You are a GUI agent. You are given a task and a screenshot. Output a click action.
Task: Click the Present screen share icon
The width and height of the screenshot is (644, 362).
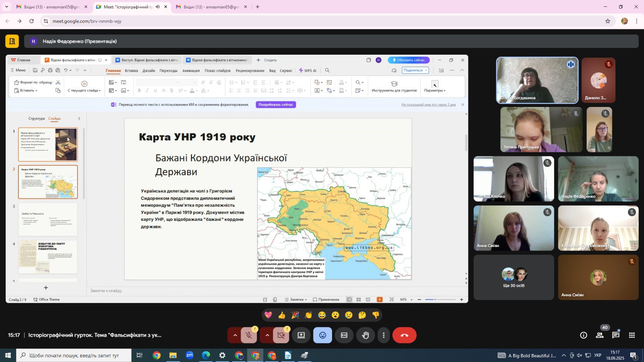pyautogui.click(x=301, y=335)
